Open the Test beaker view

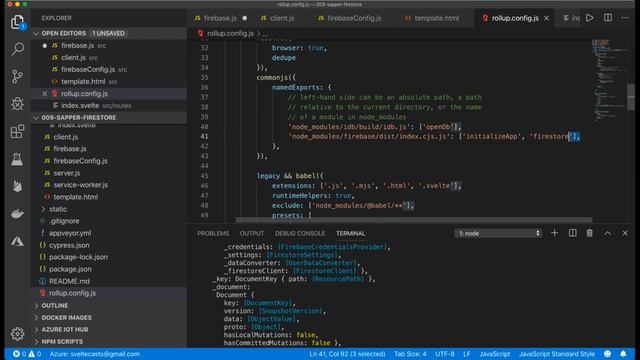pos(17,159)
